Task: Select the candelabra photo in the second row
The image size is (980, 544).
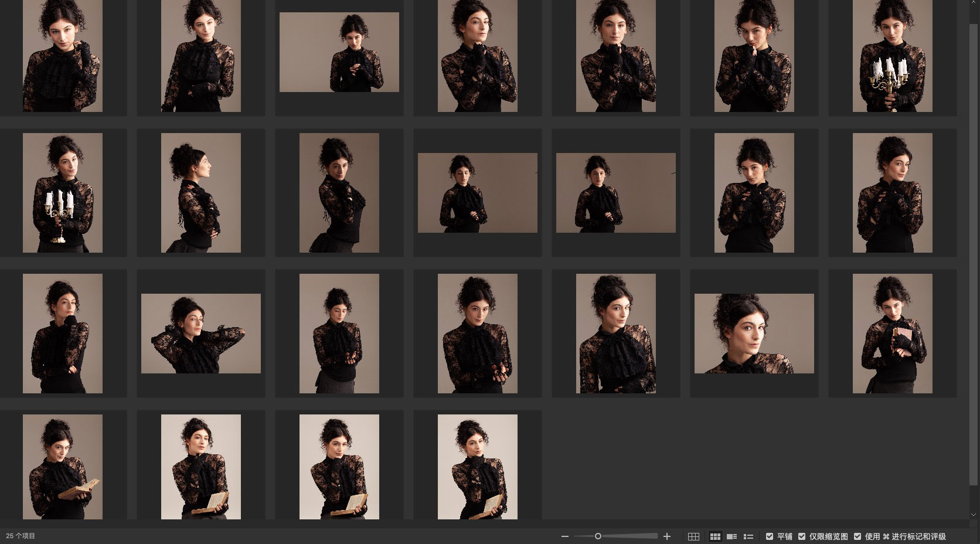Action: (62, 193)
